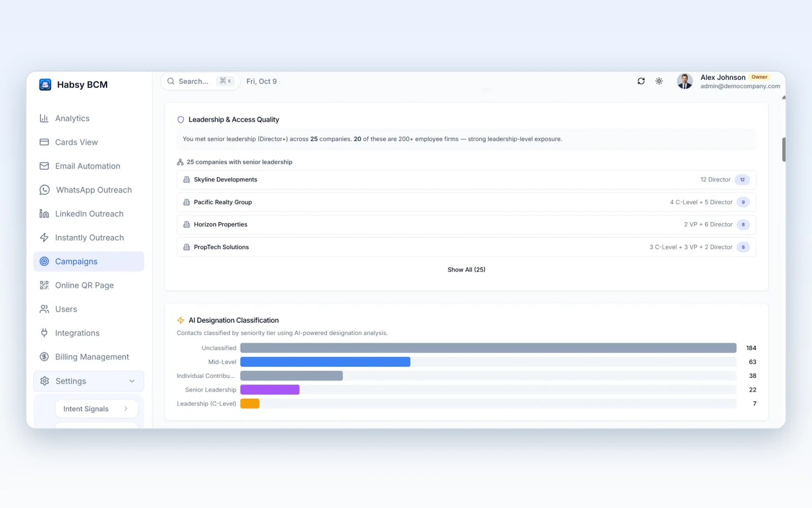Screen dimensions: 812x508
Task: Click the Leadership & Access Quality shield icon
Action: pos(181,120)
